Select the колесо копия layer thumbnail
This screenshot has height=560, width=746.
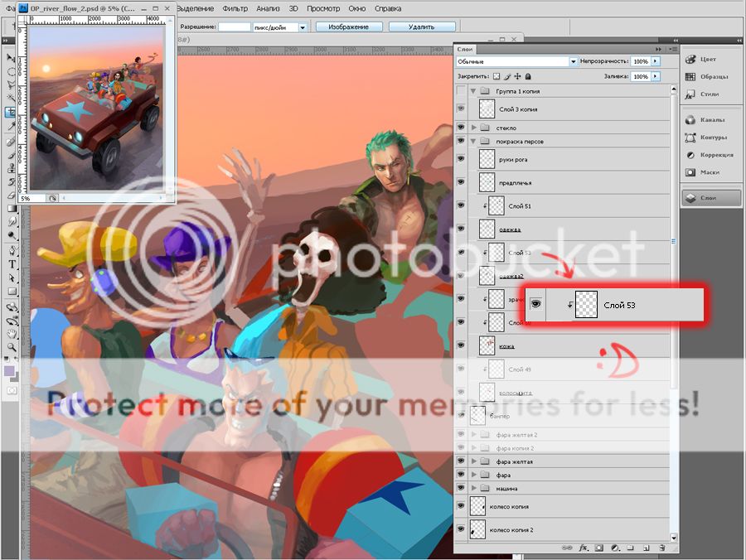click(477, 506)
